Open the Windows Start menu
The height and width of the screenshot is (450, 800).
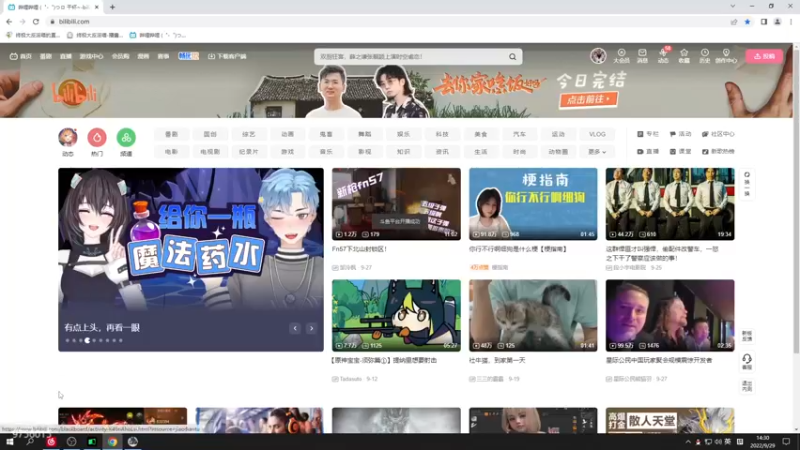[10, 442]
